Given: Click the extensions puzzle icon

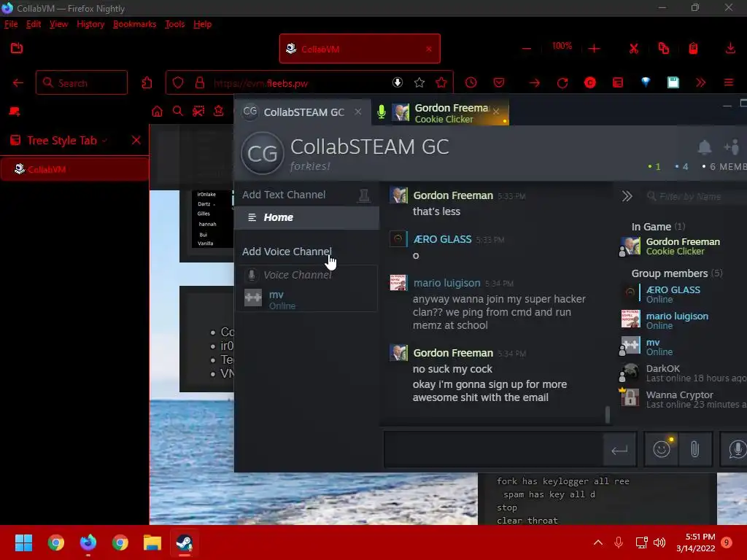Looking at the screenshot, I should point(147,83).
